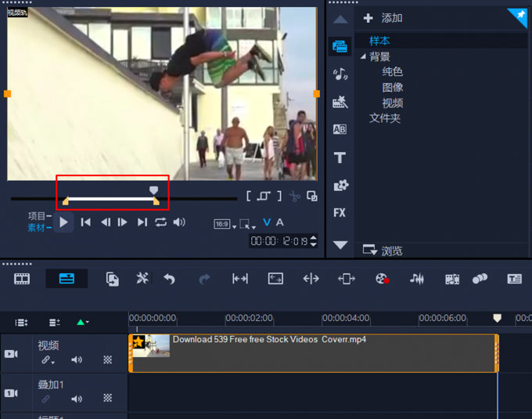Toggle the overlay track (叠加1) mute speaker

[x=77, y=399]
